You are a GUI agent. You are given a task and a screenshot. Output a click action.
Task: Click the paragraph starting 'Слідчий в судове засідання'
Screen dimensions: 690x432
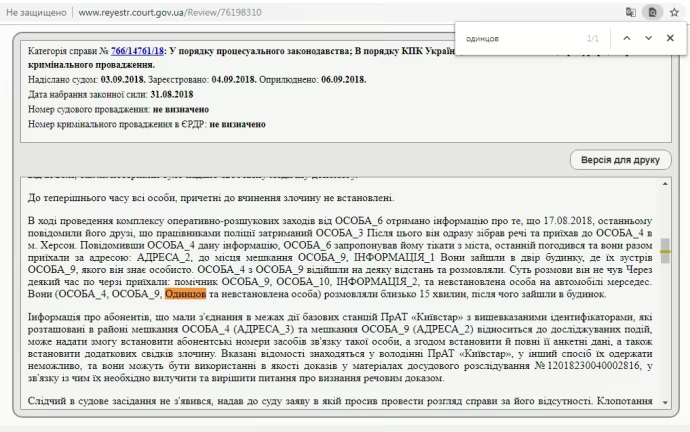330,401
